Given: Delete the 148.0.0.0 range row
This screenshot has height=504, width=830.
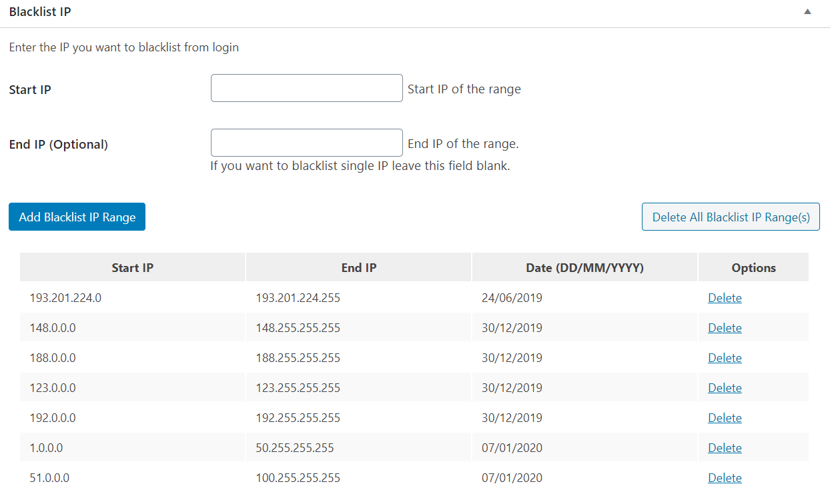Looking at the screenshot, I should click(725, 328).
